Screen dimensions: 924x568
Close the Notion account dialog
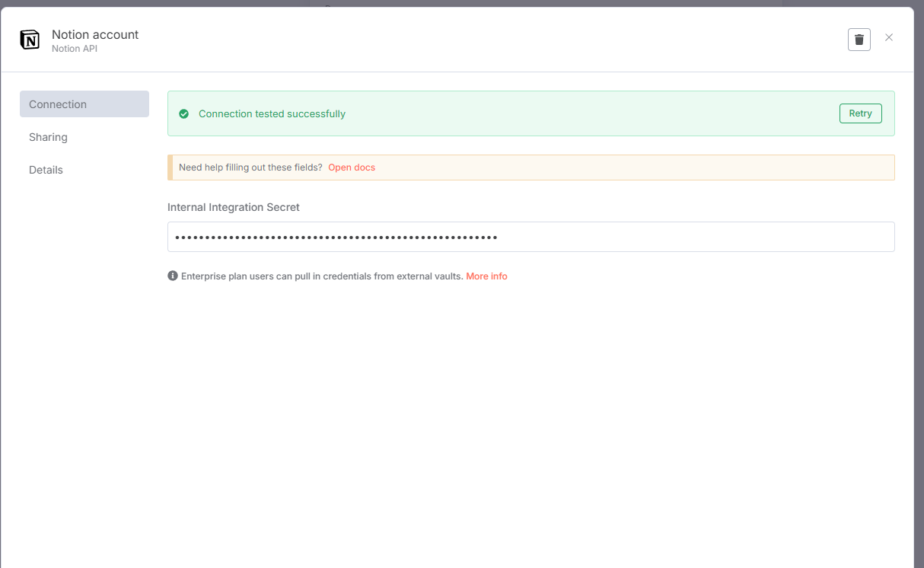(889, 37)
